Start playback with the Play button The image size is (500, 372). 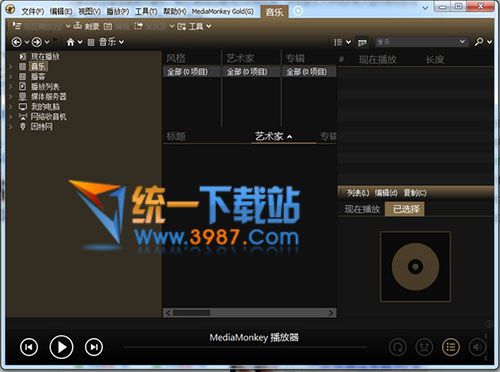pos(61,347)
